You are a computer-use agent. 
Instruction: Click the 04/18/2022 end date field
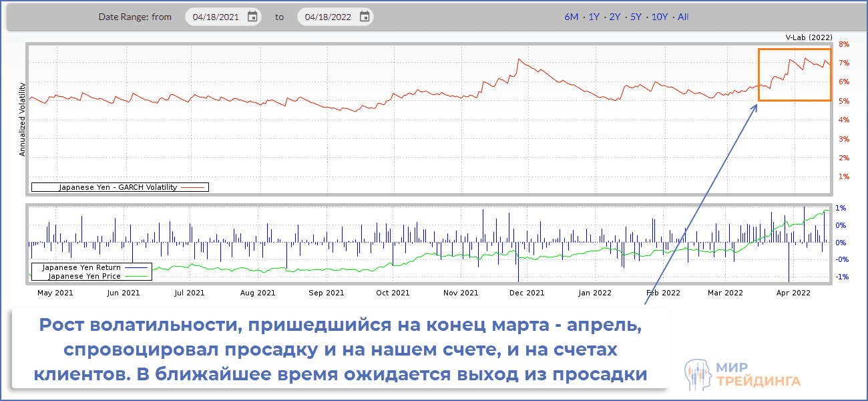point(328,17)
